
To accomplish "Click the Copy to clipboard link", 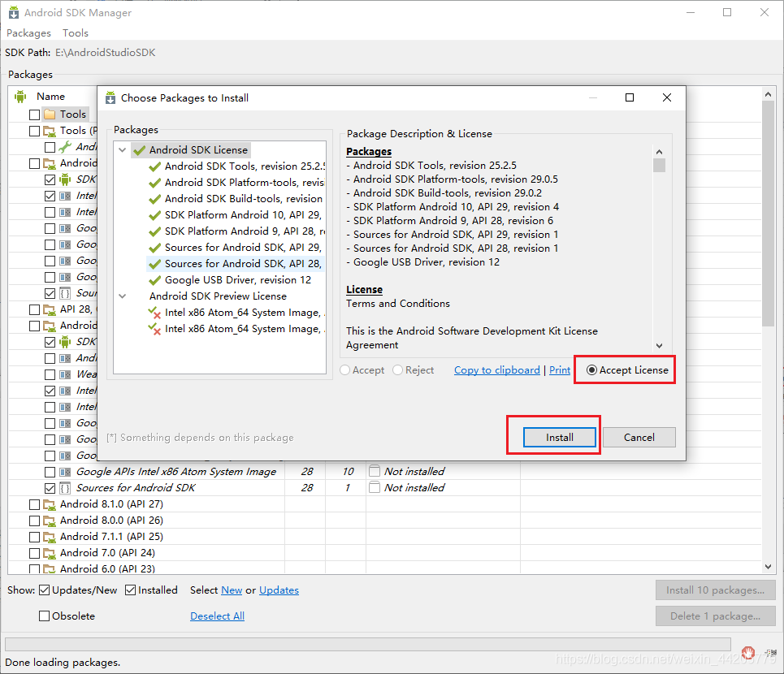I will tap(497, 370).
